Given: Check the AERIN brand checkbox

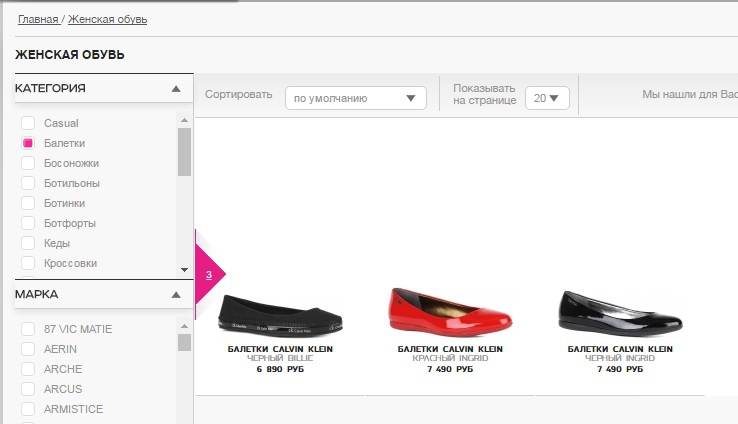Looking at the screenshot, I should pos(28,349).
